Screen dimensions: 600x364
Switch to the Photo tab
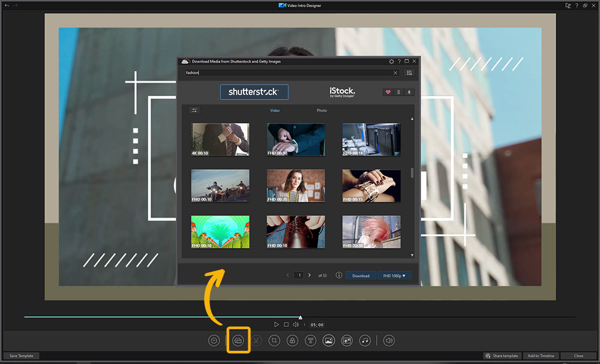click(322, 110)
